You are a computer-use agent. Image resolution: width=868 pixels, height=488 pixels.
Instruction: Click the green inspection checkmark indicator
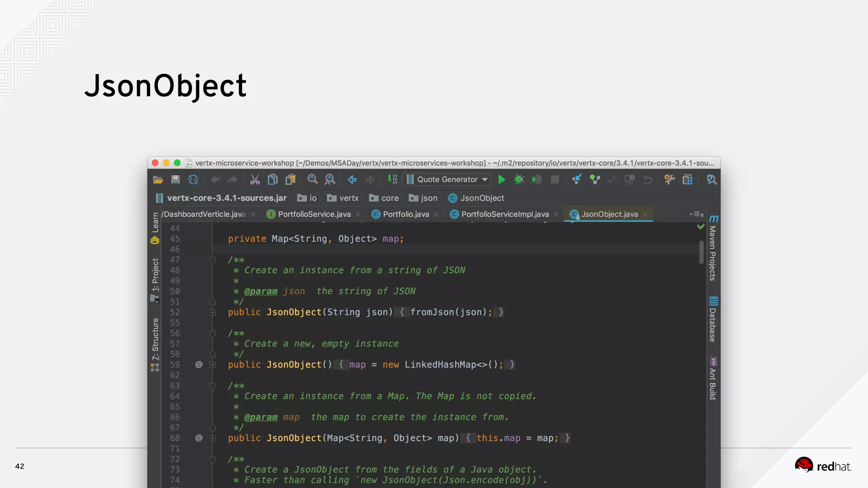701,227
